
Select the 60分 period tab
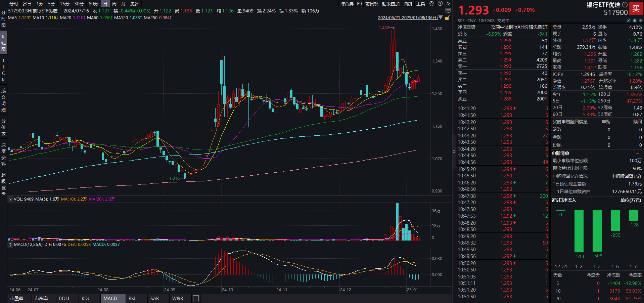click(x=93, y=4)
